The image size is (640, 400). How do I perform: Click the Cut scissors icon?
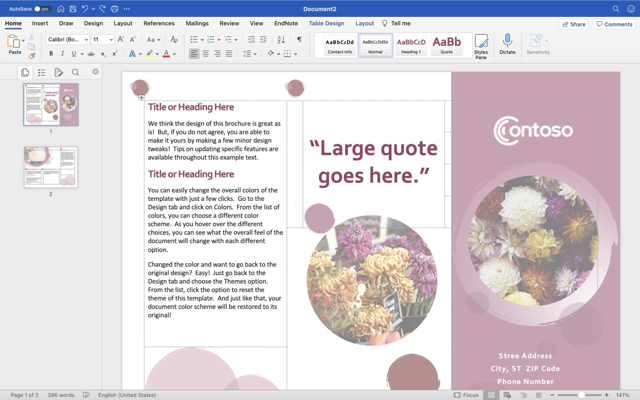pos(31,38)
